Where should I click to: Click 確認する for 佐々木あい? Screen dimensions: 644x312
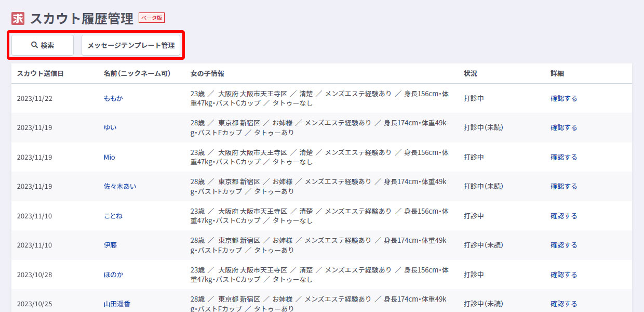(x=563, y=186)
